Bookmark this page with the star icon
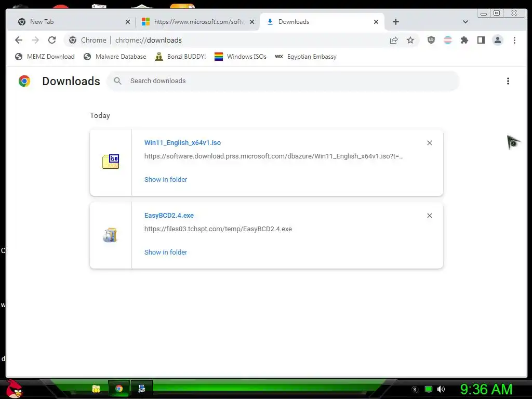This screenshot has width=532, height=399. [410, 41]
